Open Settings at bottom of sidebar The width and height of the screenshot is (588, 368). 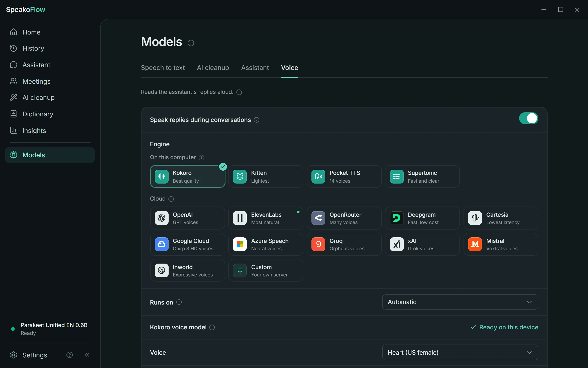[x=29, y=355]
